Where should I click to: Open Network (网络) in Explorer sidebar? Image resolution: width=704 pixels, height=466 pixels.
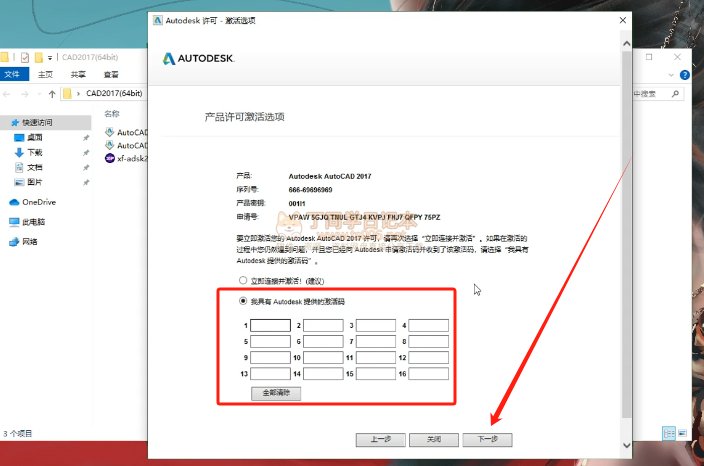[x=30, y=242]
